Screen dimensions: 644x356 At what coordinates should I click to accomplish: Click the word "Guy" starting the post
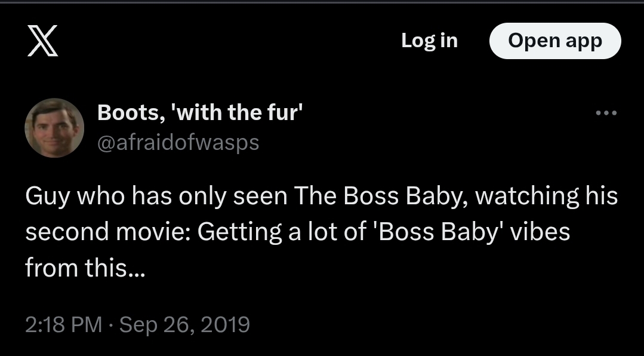45,196
